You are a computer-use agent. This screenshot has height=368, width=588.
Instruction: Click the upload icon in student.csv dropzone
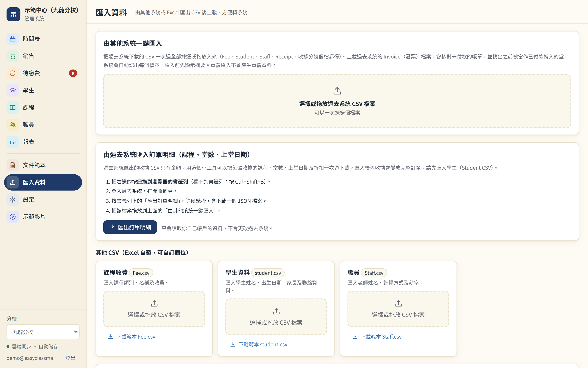click(x=276, y=311)
